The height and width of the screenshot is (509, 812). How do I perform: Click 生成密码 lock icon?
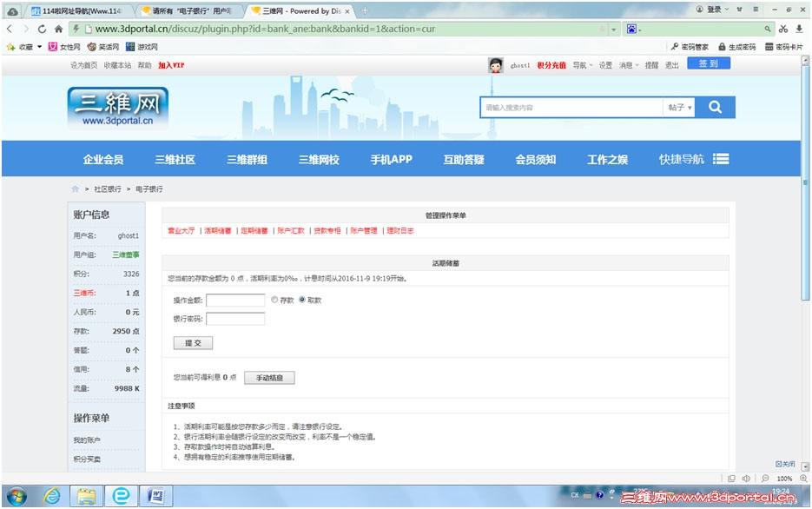point(722,47)
